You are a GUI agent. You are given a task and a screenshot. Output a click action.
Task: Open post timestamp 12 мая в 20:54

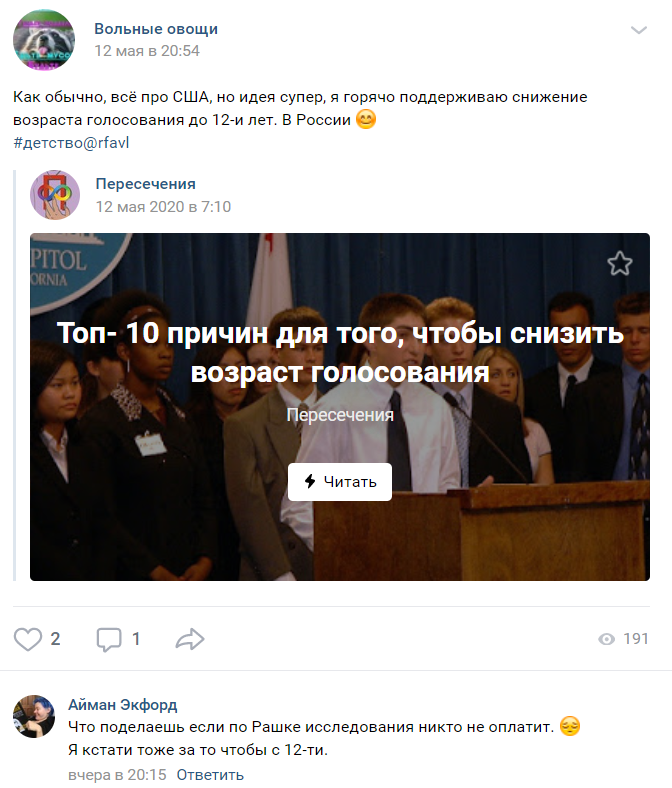[147, 51]
